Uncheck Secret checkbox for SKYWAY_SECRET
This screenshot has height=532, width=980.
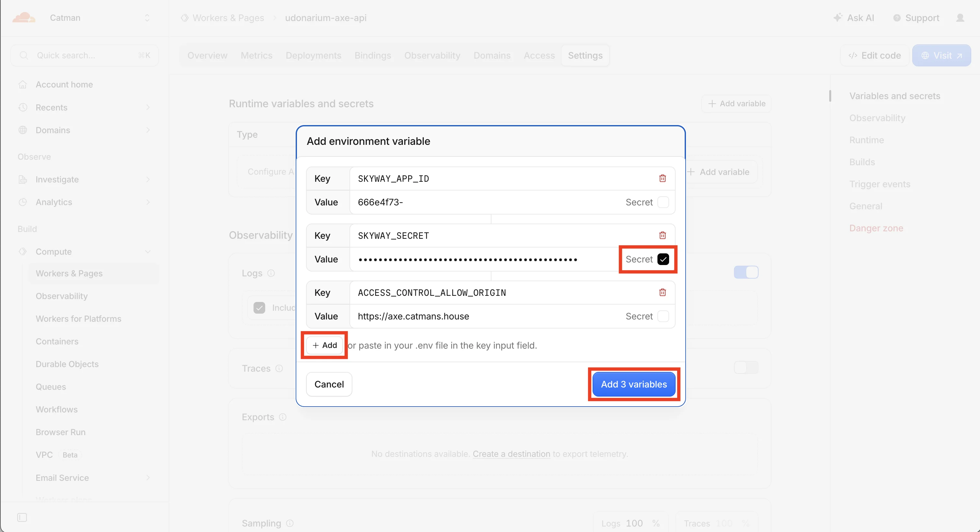[663, 259]
